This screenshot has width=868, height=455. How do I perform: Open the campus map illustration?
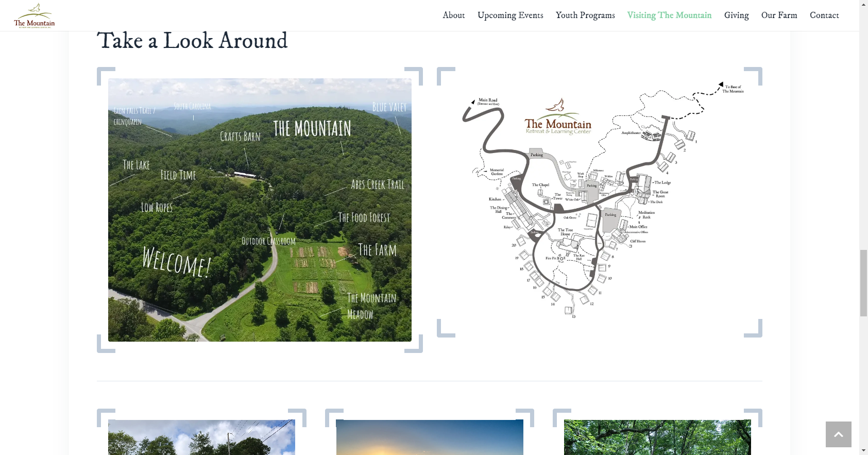(600, 201)
